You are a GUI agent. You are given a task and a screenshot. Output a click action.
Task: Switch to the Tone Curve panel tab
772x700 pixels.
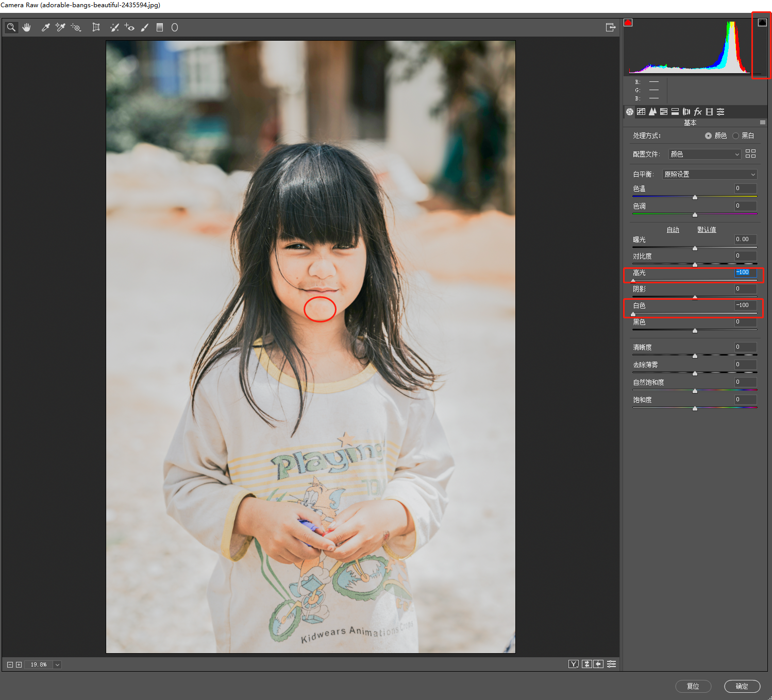(x=641, y=112)
